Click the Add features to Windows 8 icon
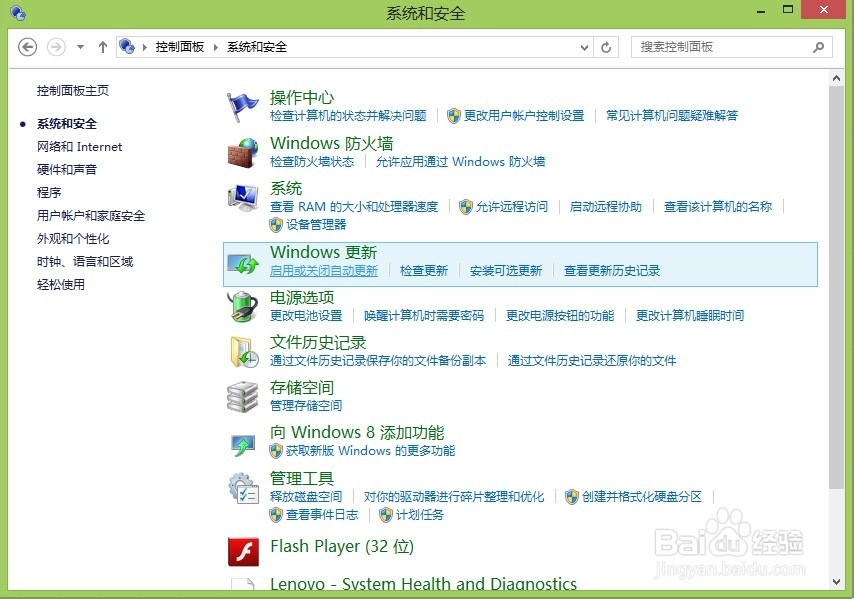This screenshot has height=599, width=854. click(x=242, y=445)
